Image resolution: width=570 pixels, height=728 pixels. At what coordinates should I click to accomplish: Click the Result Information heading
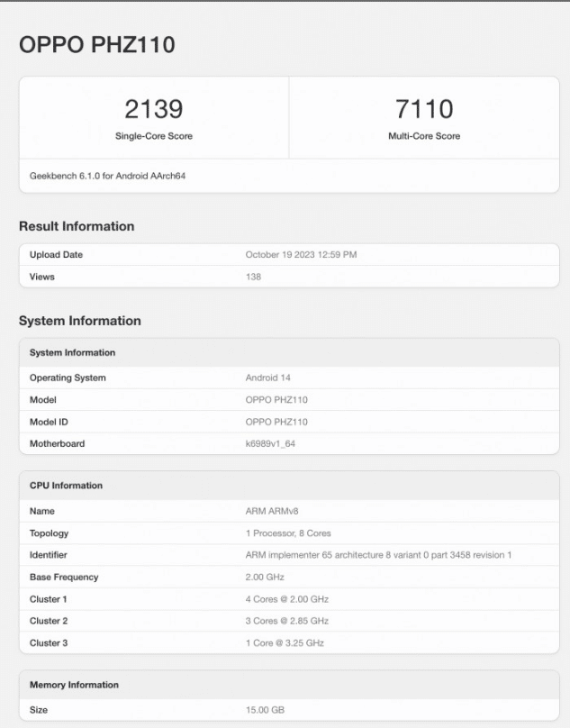(77, 226)
